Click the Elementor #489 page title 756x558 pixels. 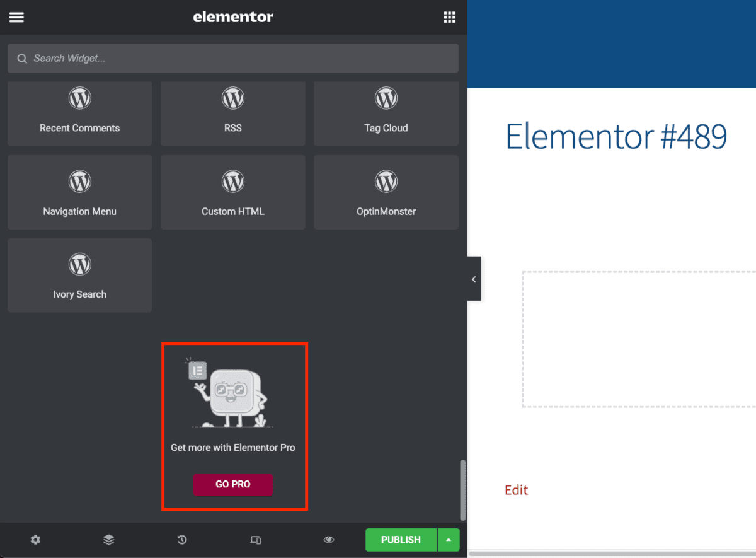click(617, 136)
